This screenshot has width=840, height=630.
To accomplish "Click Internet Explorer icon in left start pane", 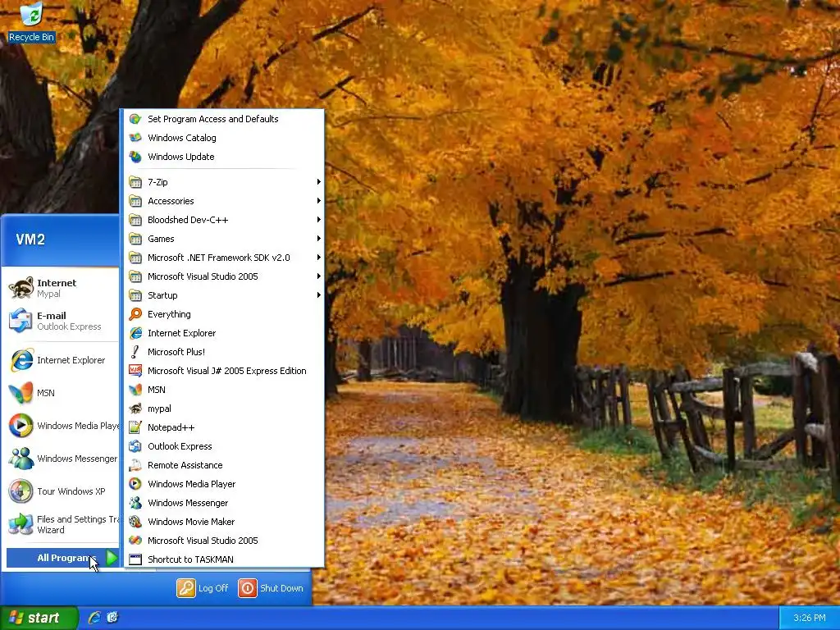I will coord(21,360).
